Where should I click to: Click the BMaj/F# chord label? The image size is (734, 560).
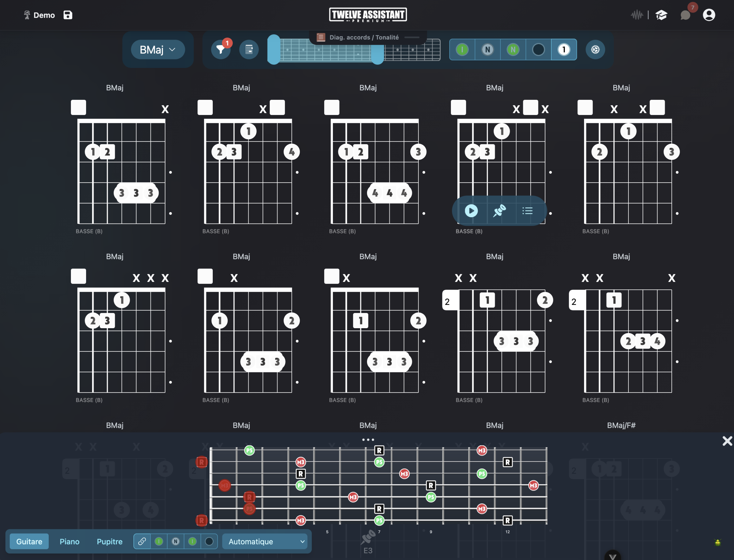pyautogui.click(x=621, y=425)
